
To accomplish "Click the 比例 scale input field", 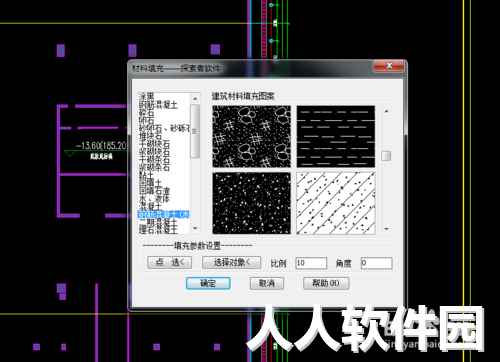I will pos(311,263).
